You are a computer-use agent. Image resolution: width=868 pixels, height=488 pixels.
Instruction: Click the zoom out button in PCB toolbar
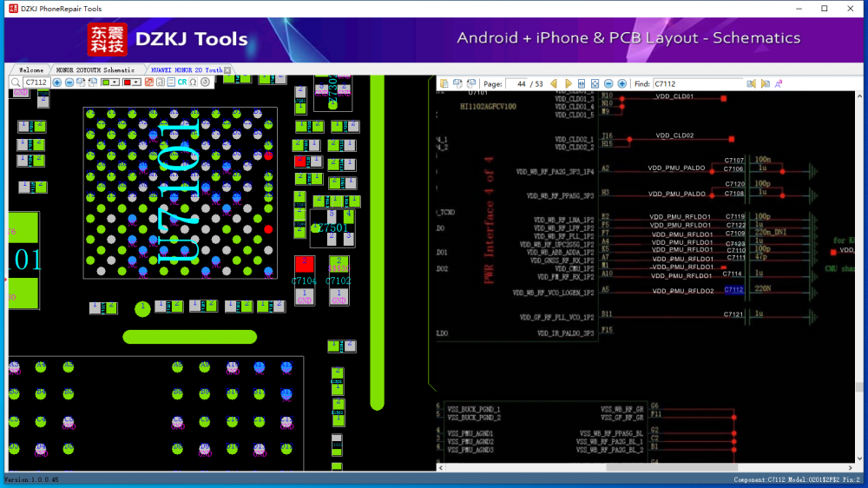(x=69, y=82)
